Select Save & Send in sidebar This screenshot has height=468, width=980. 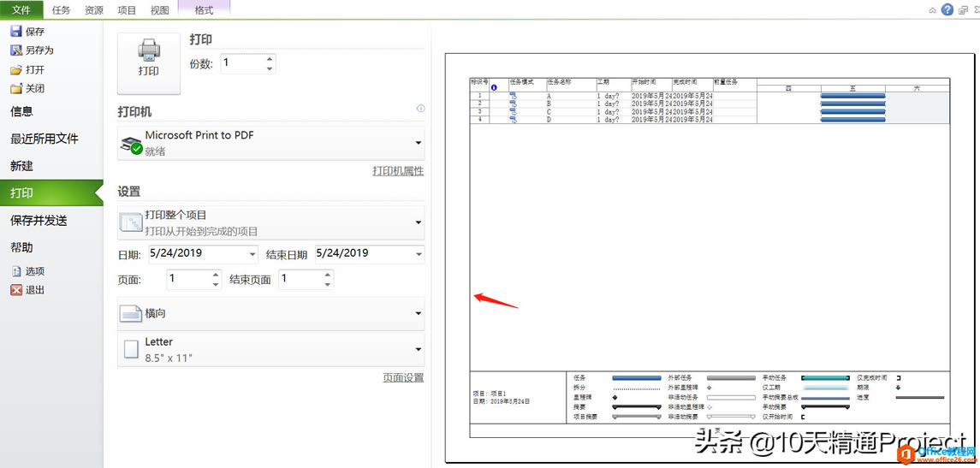[x=39, y=221]
